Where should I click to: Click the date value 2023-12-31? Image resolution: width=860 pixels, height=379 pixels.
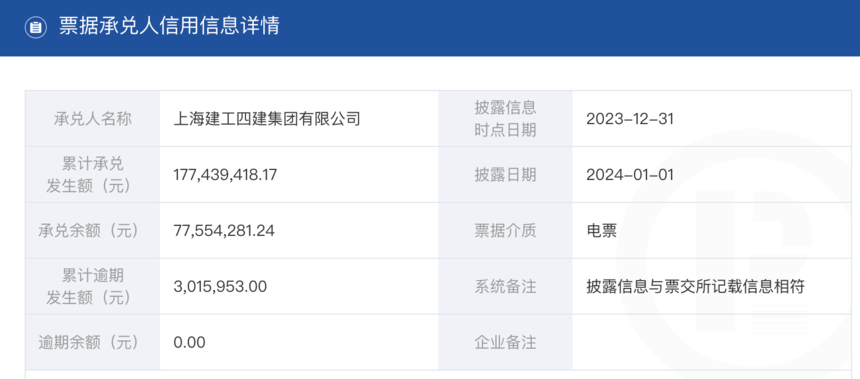click(x=630, y=119)
